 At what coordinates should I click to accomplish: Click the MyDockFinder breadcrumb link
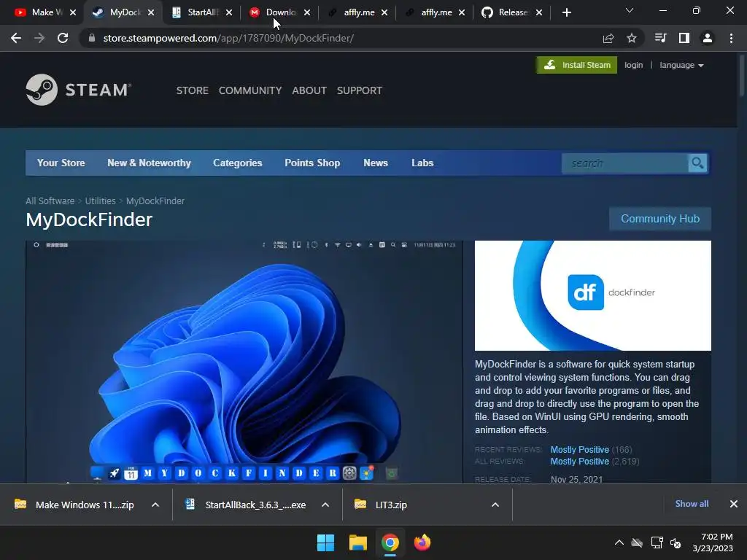pos(155,201)
